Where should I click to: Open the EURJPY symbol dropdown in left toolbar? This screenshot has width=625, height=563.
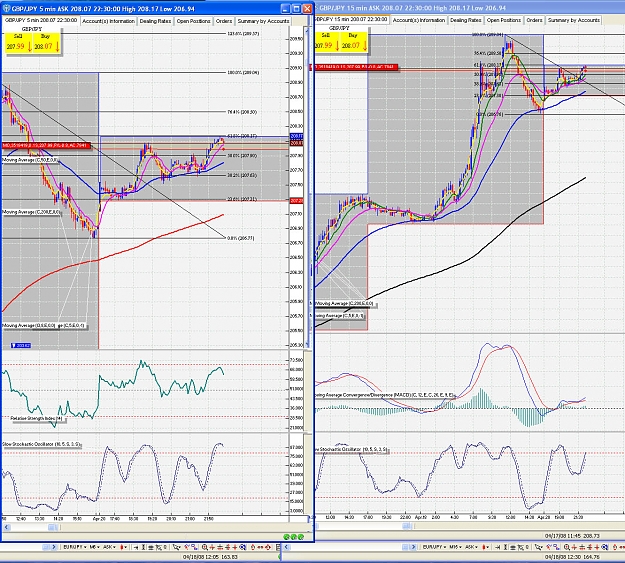pos(75,547)
